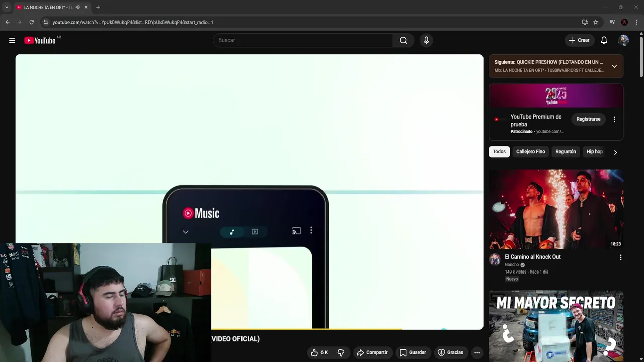Click the Compartir share button

pyautogui.click(x=372, y=353)
